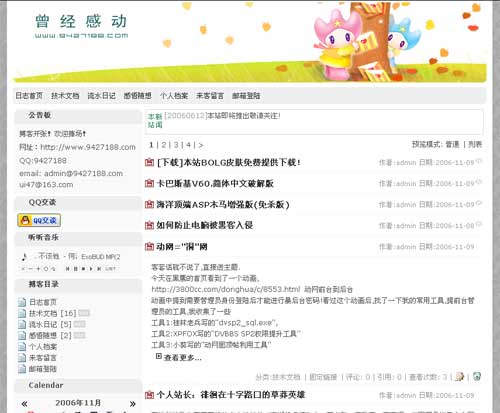This screenshot has height=413, width=500.
Task: Click the last icon in the post footer
Action: (x=477, y=376)
